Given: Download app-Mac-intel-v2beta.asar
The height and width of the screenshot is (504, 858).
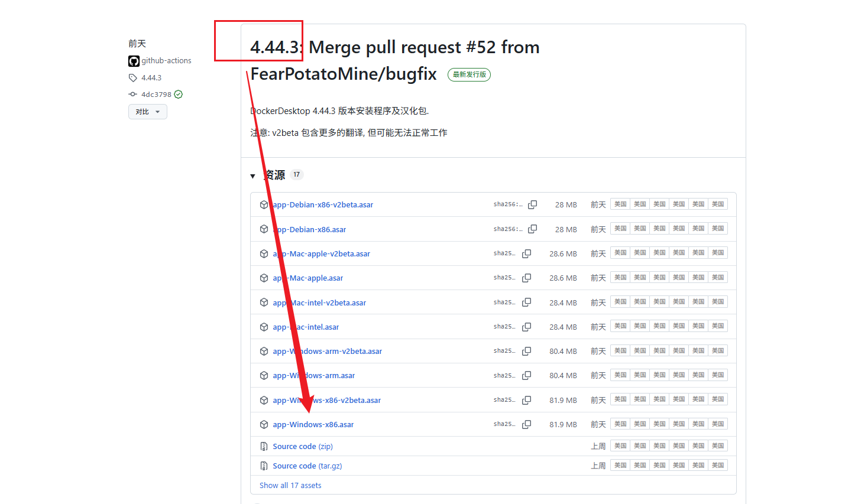Looking at the screenshot, I should (319, 303).
